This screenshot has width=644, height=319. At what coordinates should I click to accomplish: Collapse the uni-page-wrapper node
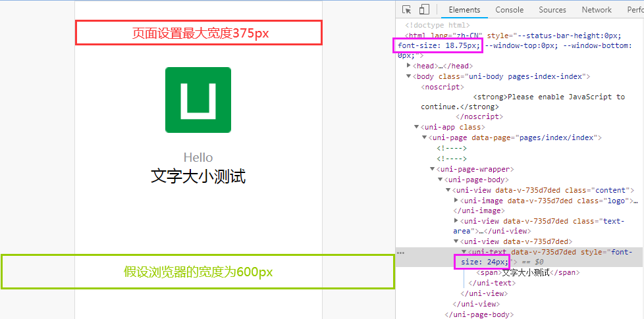(432, 169)
